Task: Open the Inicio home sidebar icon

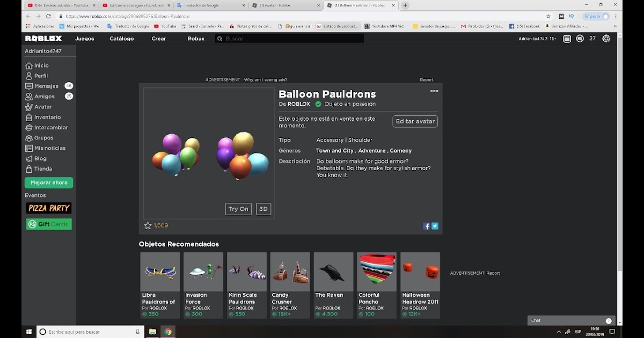Action: tap(29, 65)
